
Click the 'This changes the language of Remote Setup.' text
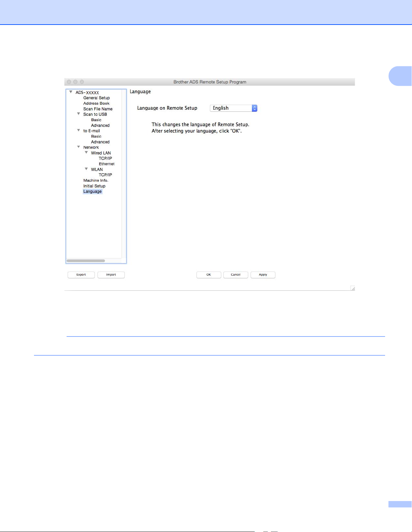tap(200, 125)
